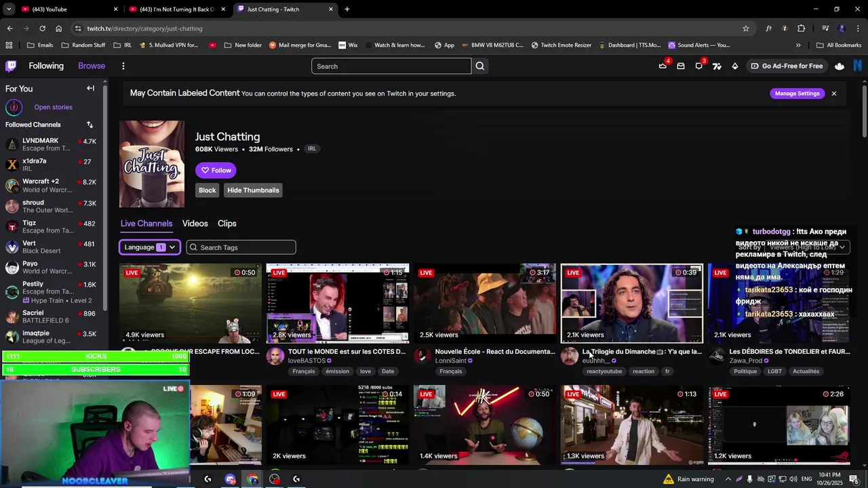Click the reactyoutube tag
The height and width of the screenshot is (488, 868).
(604, 371)
